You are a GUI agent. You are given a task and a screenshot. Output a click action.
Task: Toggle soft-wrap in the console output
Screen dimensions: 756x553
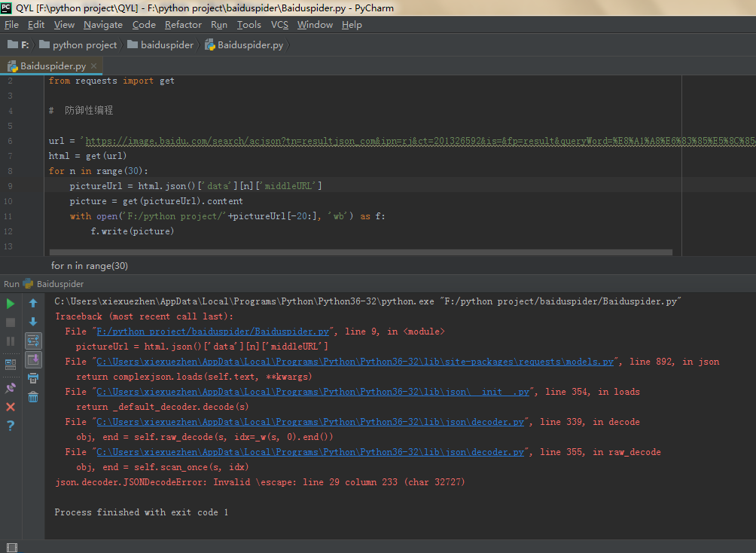tap(33, 341)
